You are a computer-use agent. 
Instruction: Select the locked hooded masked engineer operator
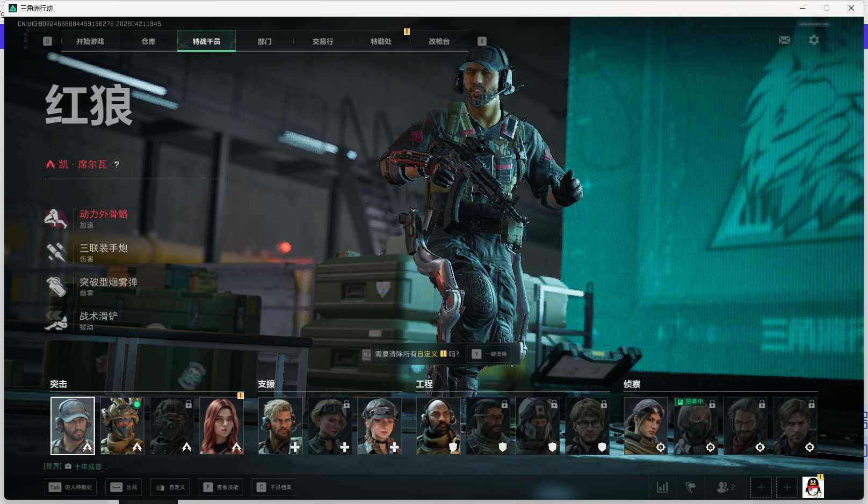538,426
